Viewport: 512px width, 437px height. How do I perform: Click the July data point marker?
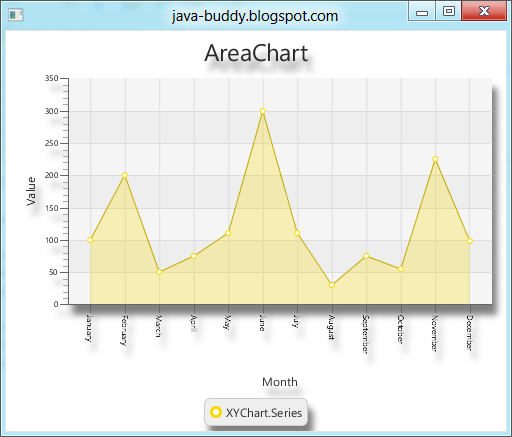297,233
